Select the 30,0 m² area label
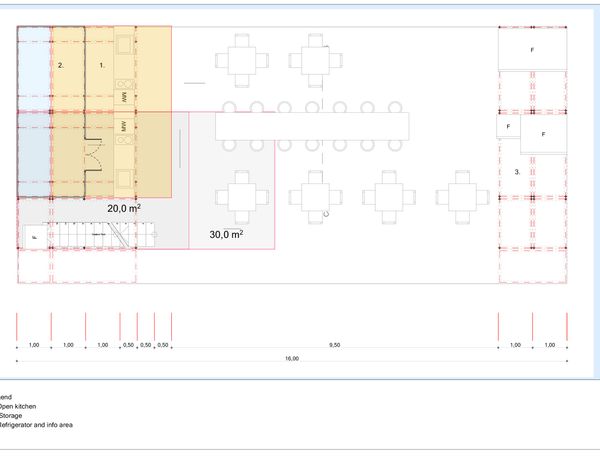Screen dimensions: 600x460 point(226,234)
